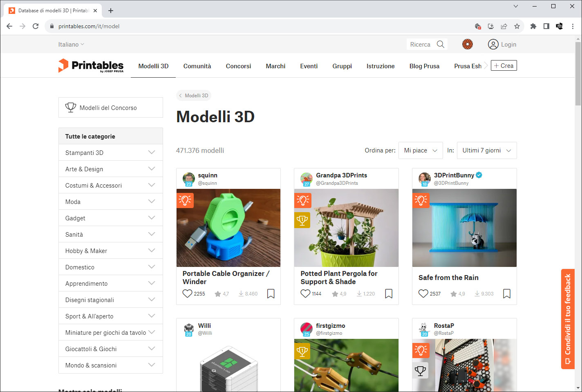Click the Login user avatar icon
582x392 pixels.
(x=493, y=44)
